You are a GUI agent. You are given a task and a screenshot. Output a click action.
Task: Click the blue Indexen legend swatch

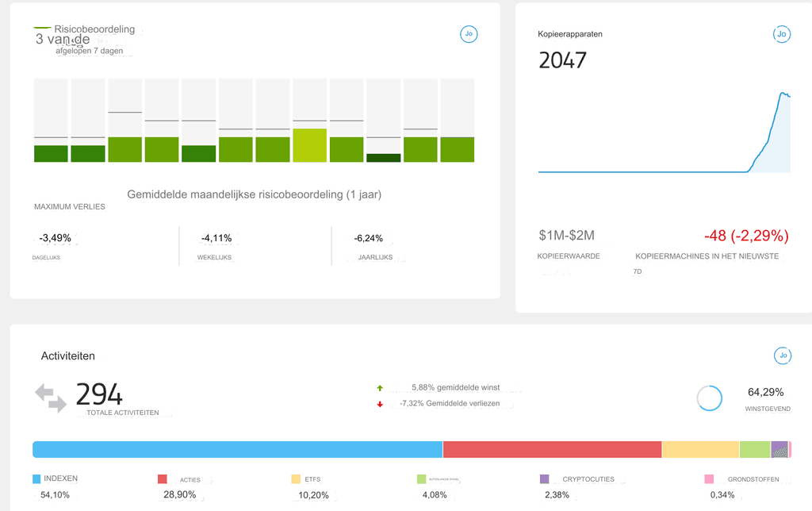tap(36, 479)
